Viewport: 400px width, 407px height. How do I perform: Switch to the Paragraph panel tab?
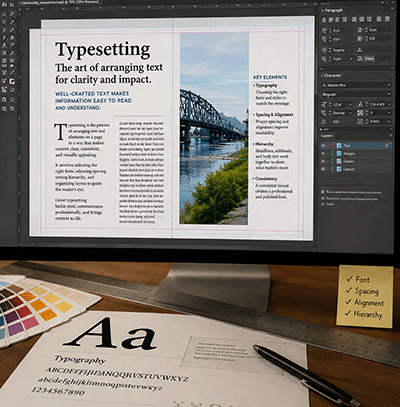[x=334, y=10]
